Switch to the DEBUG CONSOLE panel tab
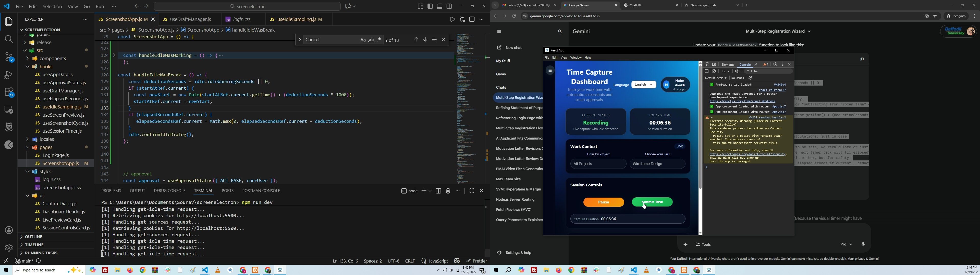980x275 pixels. (x=169, y=191)
